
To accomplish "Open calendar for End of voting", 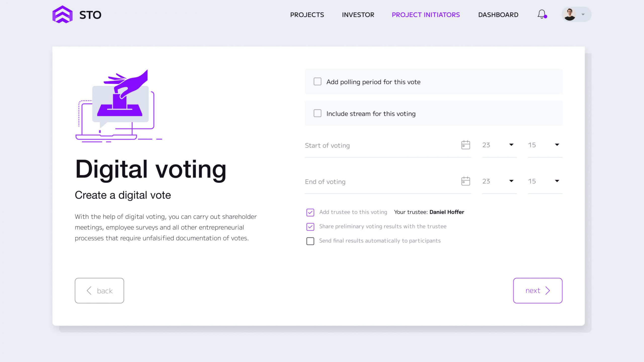I will coord(466,181).
